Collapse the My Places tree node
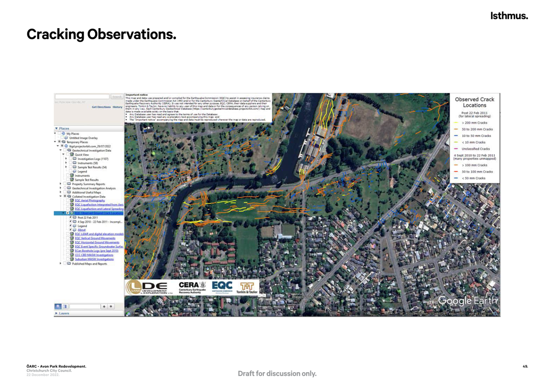554x392 pixels. pyautogui.click(x=55, y=133)
